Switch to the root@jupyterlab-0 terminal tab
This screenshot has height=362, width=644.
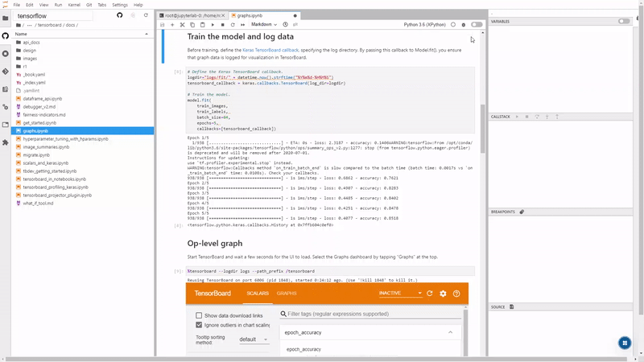[192, 15]
